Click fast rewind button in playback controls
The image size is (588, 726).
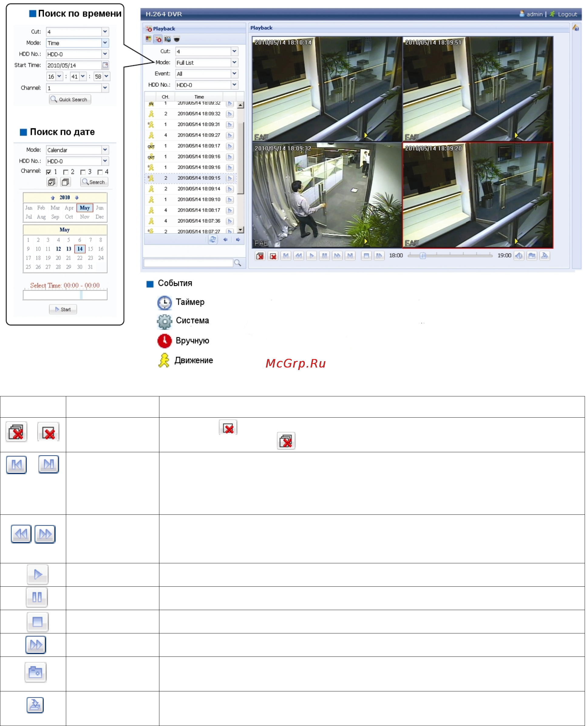pyautogui.click(x=299, y=256)
